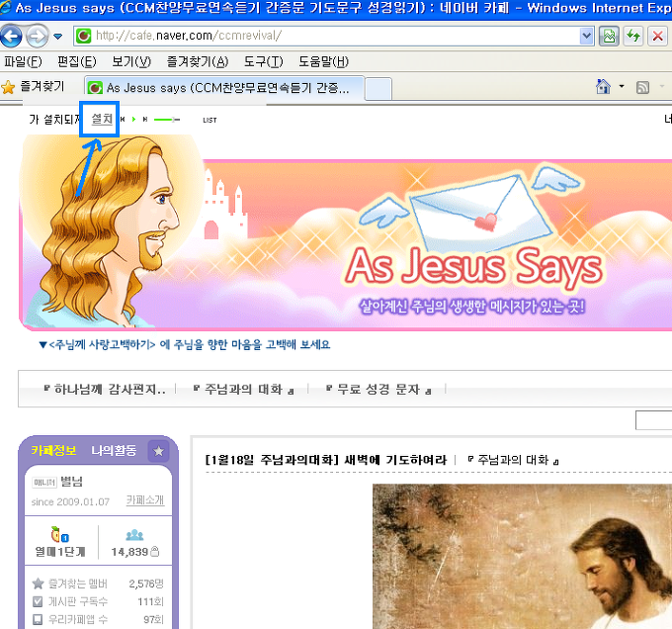Click the since 2009.01.07 text

pyautogui.click(x=70, y=501)
